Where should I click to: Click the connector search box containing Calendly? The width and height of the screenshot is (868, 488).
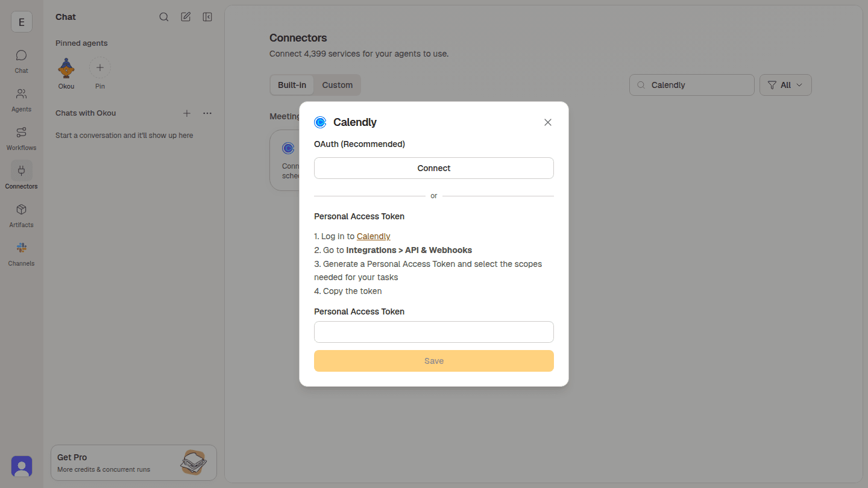(692, 85)
